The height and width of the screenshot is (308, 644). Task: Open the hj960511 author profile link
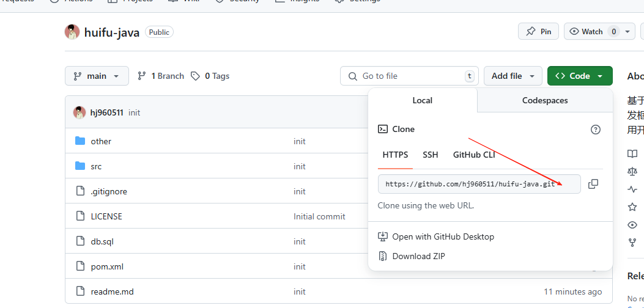coord(107,112)
